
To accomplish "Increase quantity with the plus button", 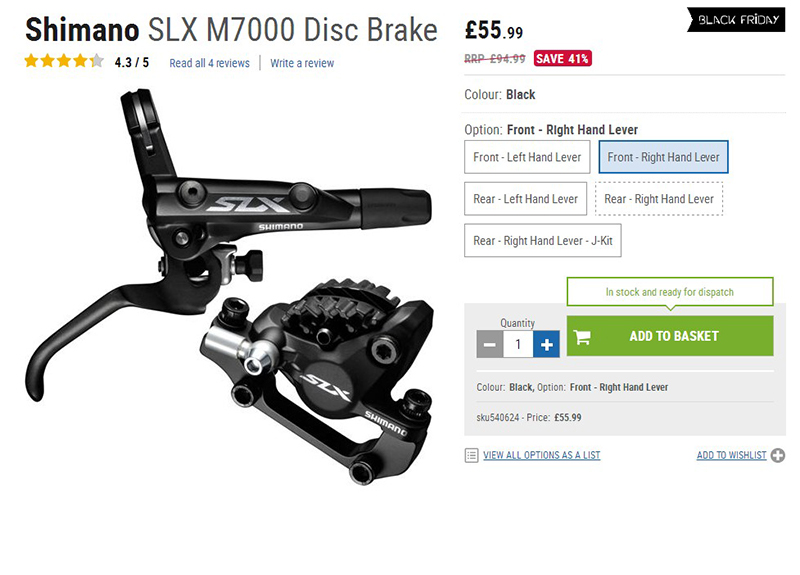I will pos(546,344).
